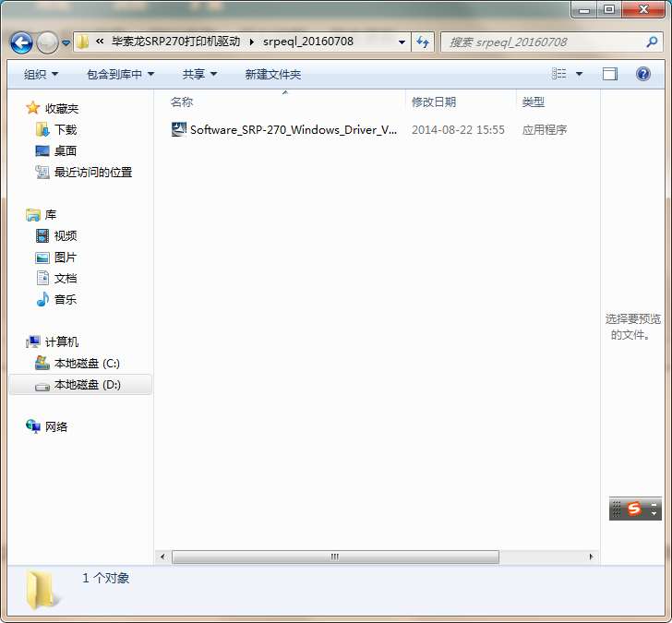This screenshot has height=623, width=672.
Task: Go back with the blue Back arrow
Action: pyautogui.click(x=21, y=42)
